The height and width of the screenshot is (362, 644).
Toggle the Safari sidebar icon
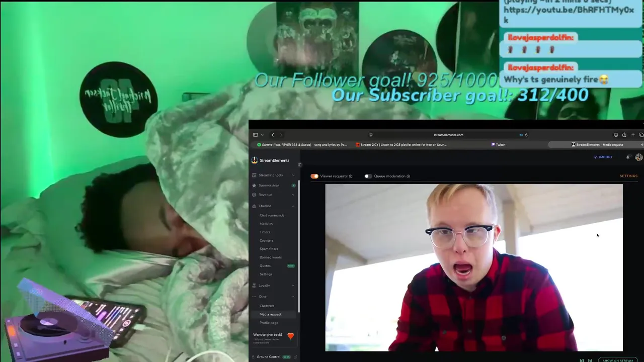tap(256, 135)
